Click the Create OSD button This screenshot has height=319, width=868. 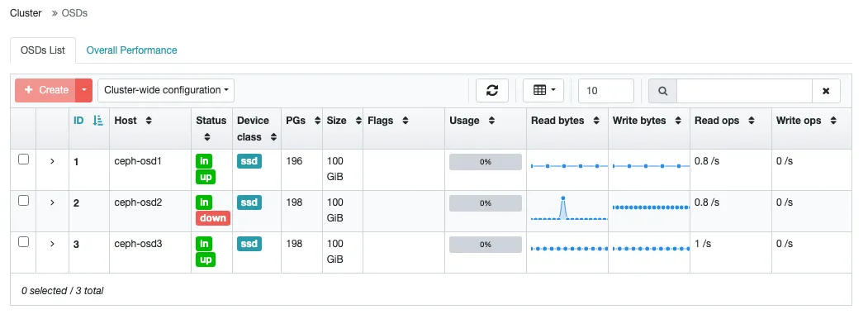click(x=45, y=90)
